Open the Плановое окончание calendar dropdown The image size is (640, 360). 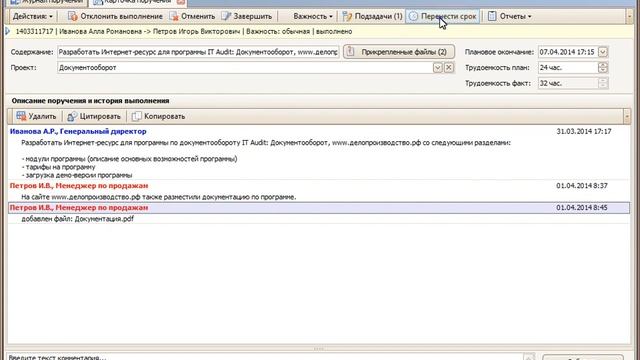(602, 52)
